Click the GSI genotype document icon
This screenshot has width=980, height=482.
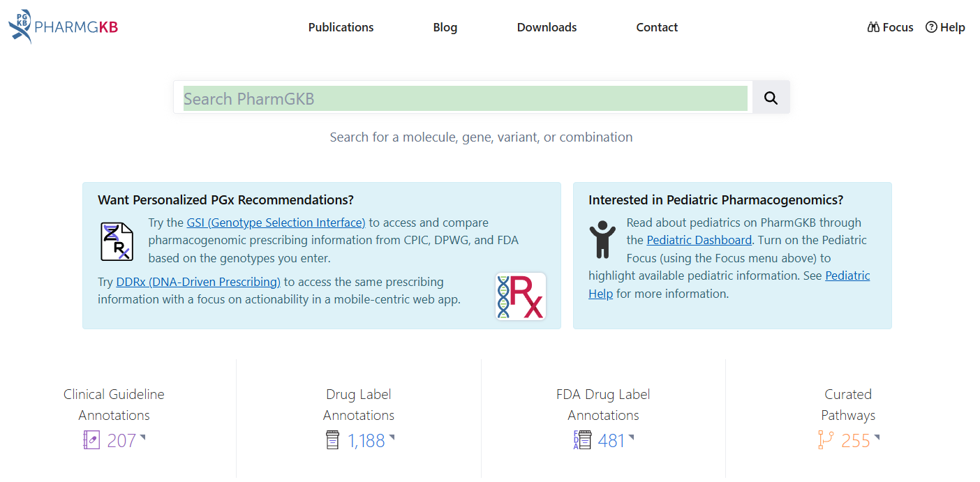point(117,241)
